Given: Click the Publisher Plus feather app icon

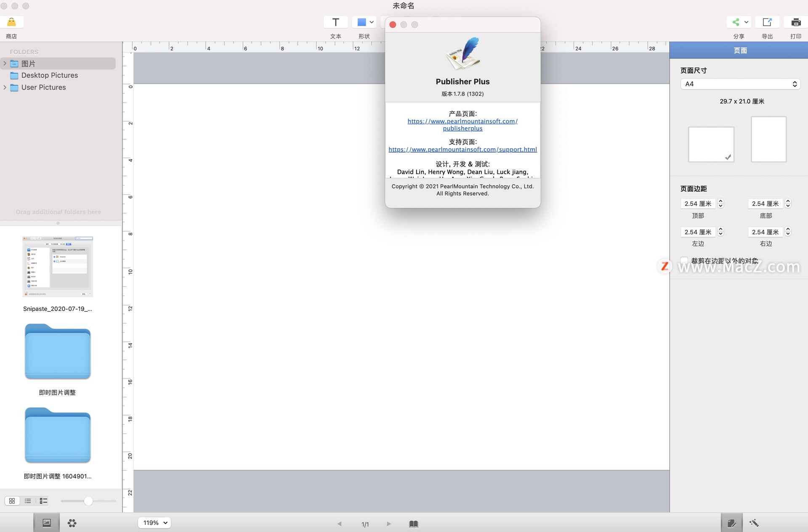Looking at the screenshot, I should (463, 53).
